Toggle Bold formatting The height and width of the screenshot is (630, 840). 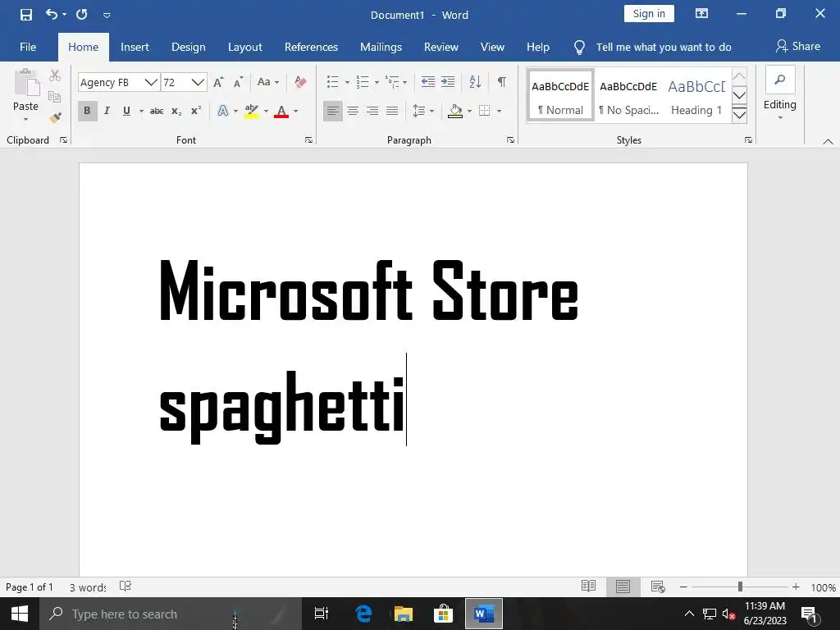pos(87,111)
